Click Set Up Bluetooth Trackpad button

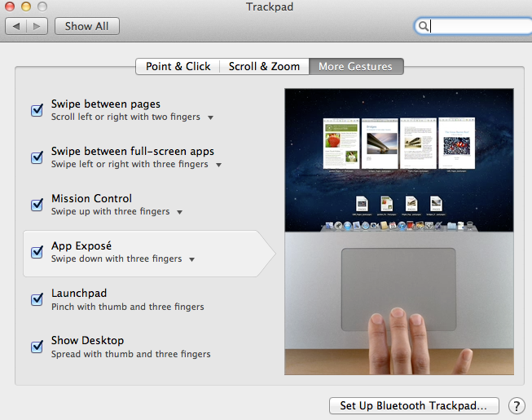click(414, 406)
